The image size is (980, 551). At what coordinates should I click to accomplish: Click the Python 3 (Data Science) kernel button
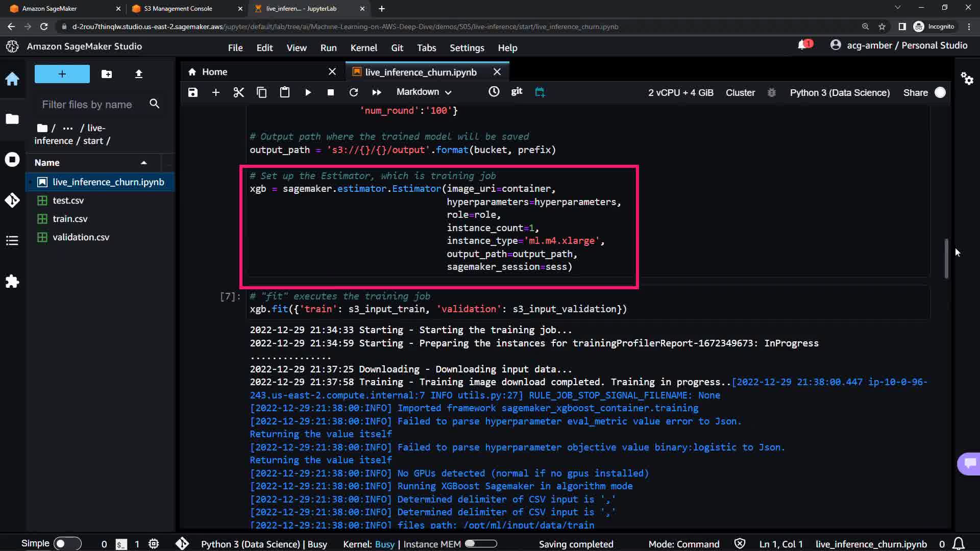coord(839,92)
